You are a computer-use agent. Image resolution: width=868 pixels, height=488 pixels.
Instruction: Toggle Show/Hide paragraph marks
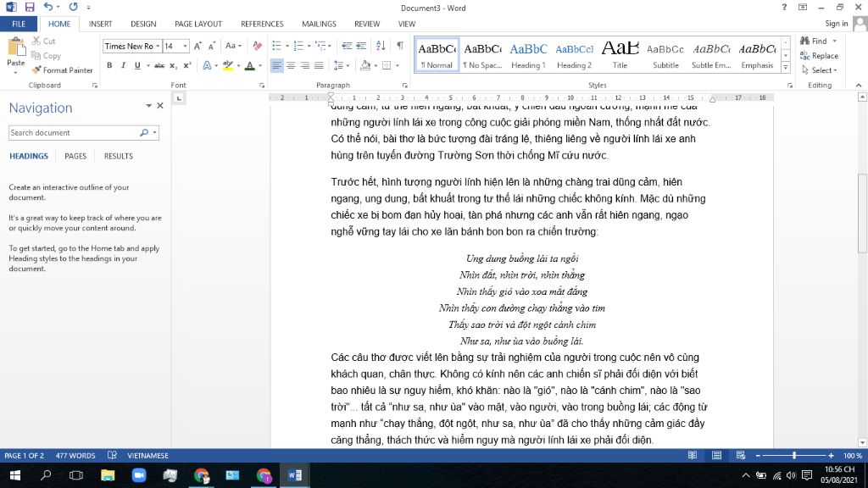(x=400, y=46)
